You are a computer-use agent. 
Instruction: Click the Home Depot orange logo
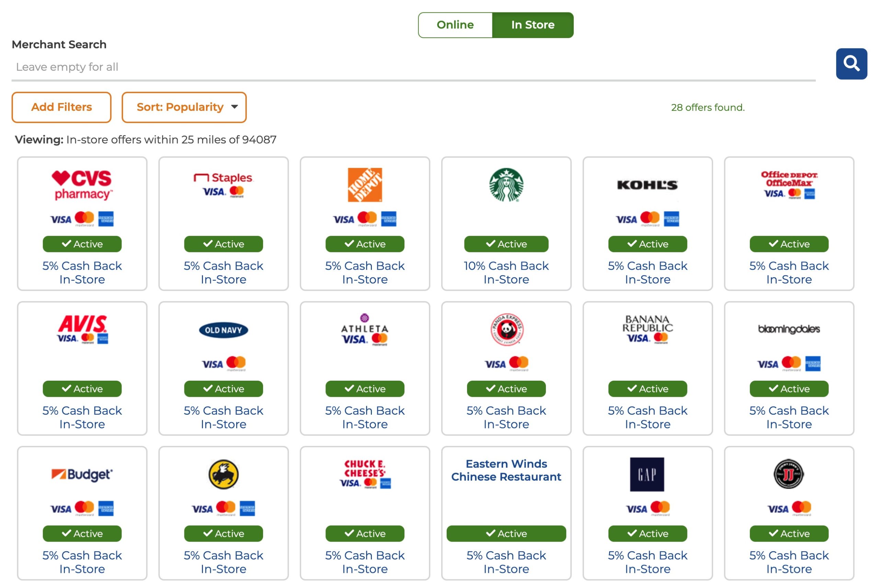click(x=365, y=185)
